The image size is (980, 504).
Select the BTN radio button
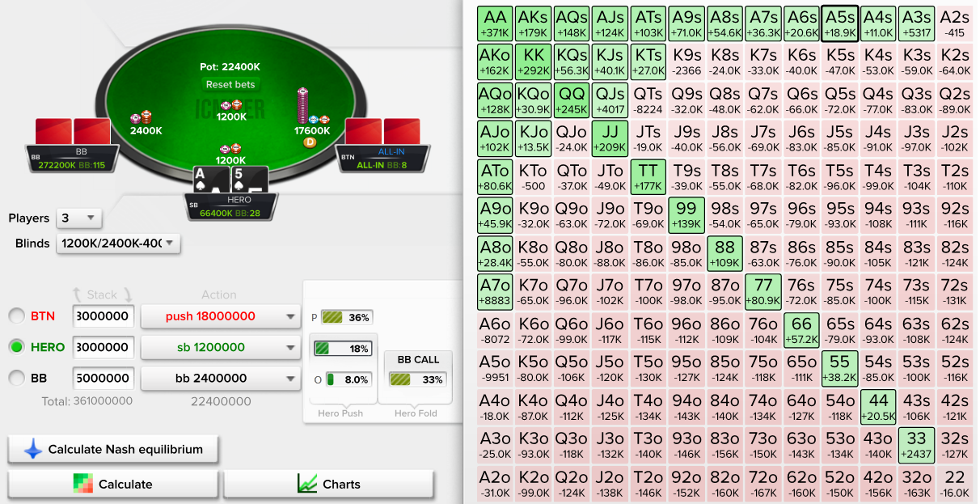click(15, 316)
